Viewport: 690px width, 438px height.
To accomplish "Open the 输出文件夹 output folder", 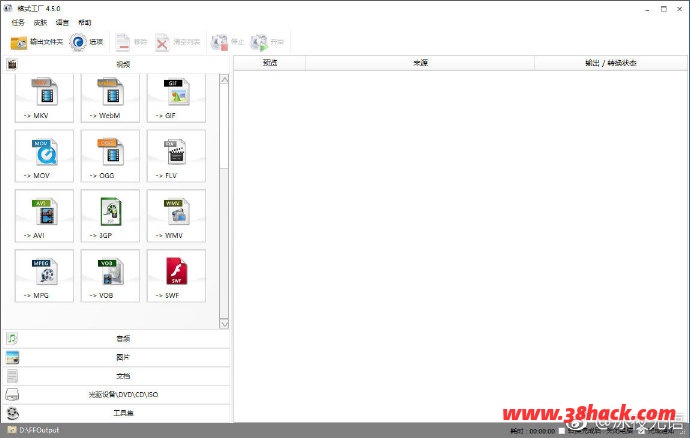I will click(37, 42).
